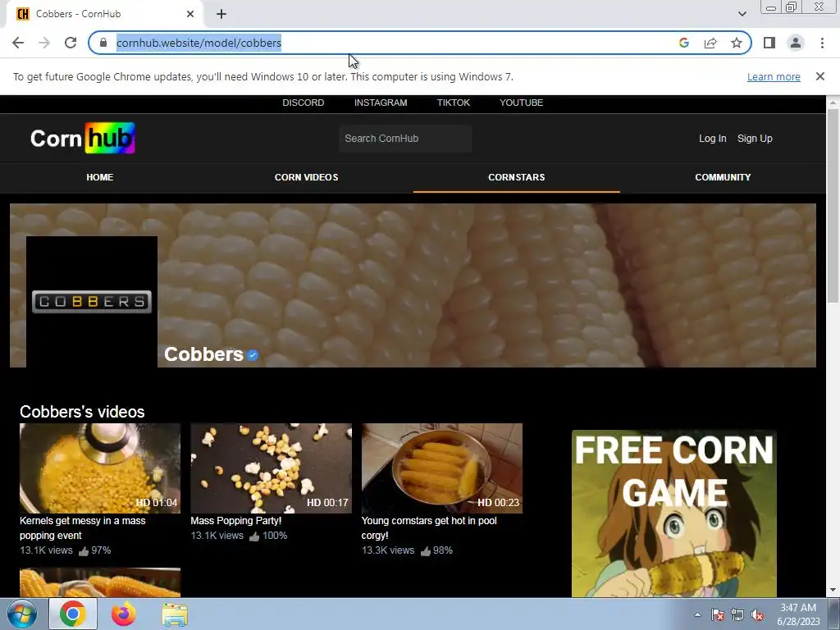
Task: Click the thumbs-up icon next to 100%
Action: click(x=254, y=536)
